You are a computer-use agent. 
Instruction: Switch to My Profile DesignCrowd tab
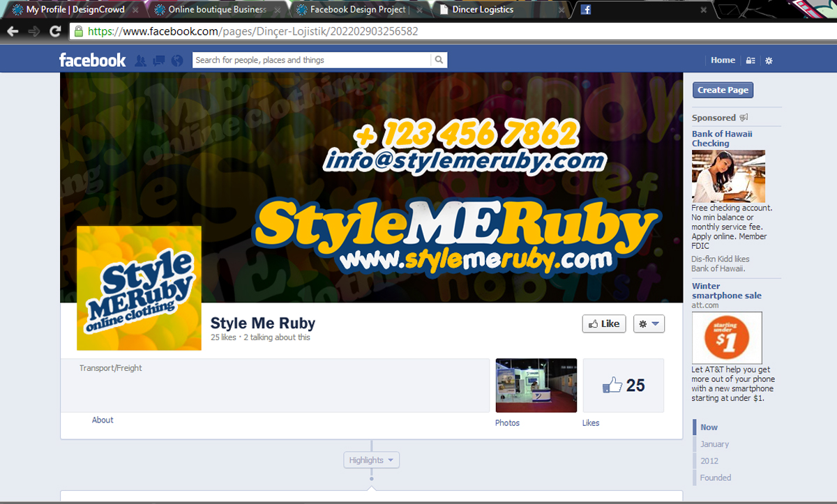75,10
